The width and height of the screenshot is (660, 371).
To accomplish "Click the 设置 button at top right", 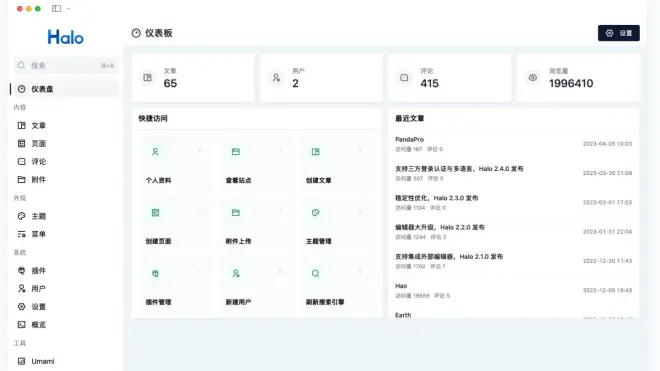I will coord(618,33).
